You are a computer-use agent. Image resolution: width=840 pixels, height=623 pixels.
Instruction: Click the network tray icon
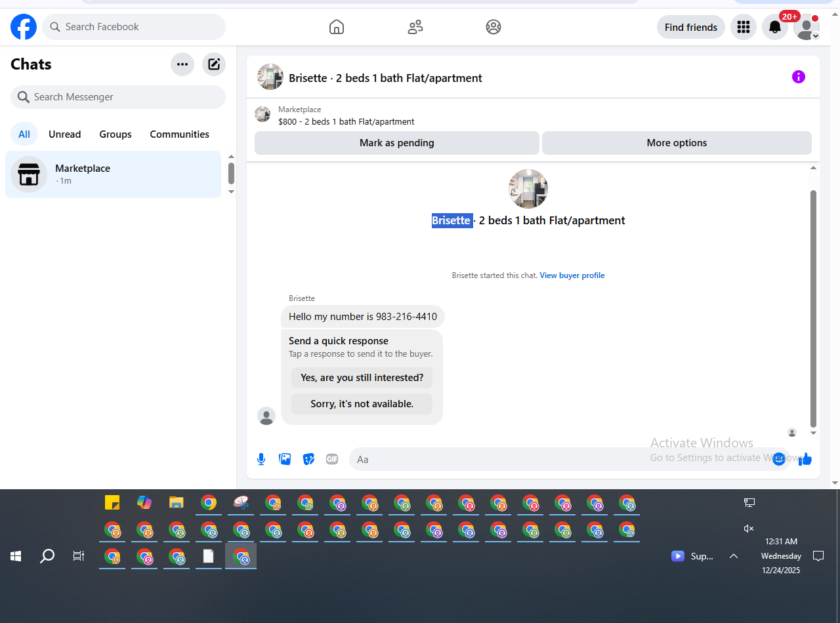click(749, 503)
